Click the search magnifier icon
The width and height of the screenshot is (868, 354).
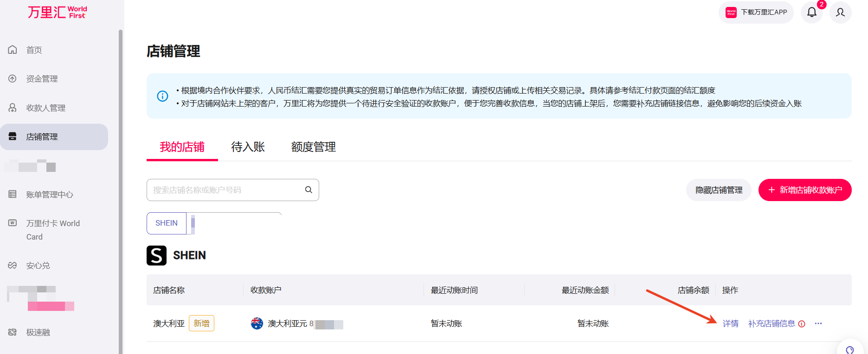(309, 190)
